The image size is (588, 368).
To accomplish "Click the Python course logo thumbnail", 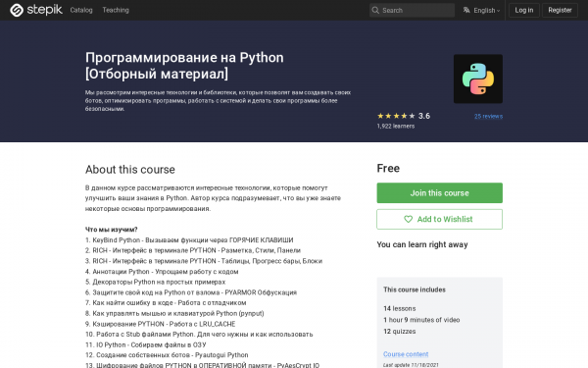I will point(478,79).
